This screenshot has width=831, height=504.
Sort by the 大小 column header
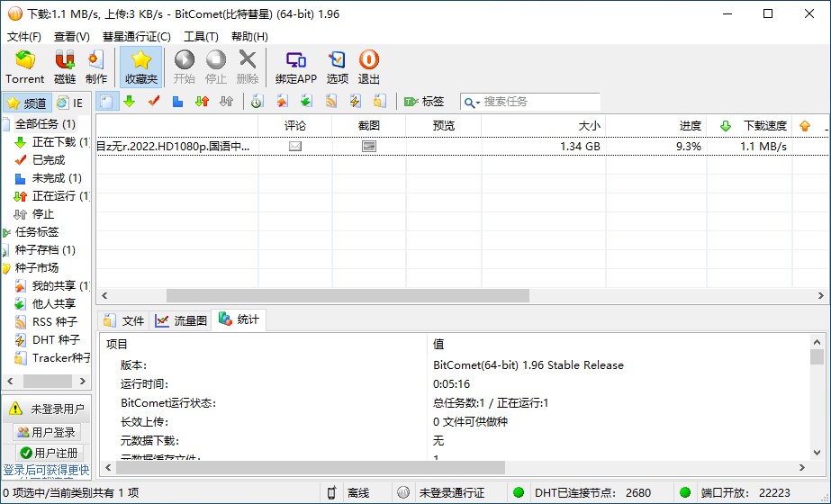(x=543, y=126)
